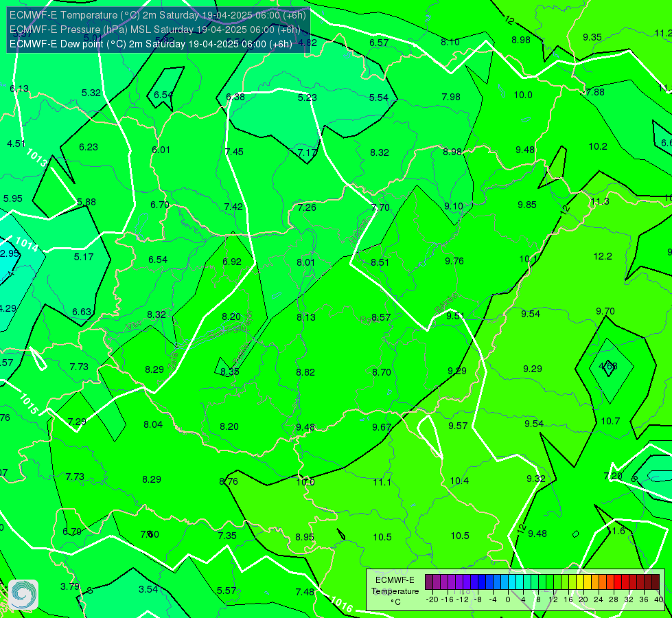Click the dark purple swatch at the -20 end
This screenshot has width=672, height=618.
(429, 582)
